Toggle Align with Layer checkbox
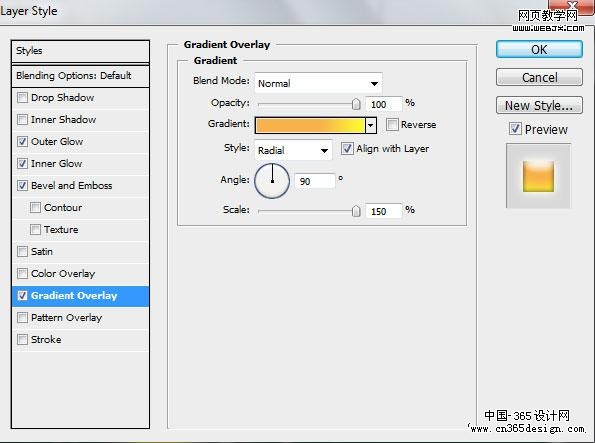The width and height of the screenshot is (595, 443). point(347,148)
